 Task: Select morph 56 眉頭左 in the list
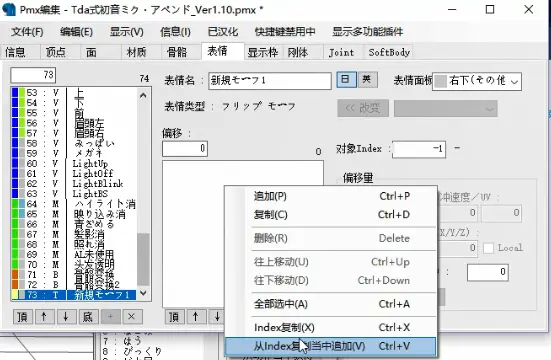coord(74,123)
